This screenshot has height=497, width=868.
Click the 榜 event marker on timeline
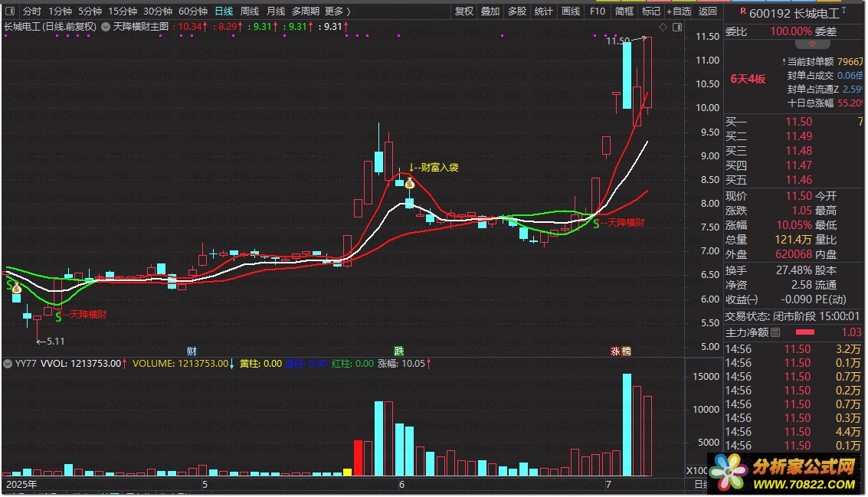coord(626,351)
